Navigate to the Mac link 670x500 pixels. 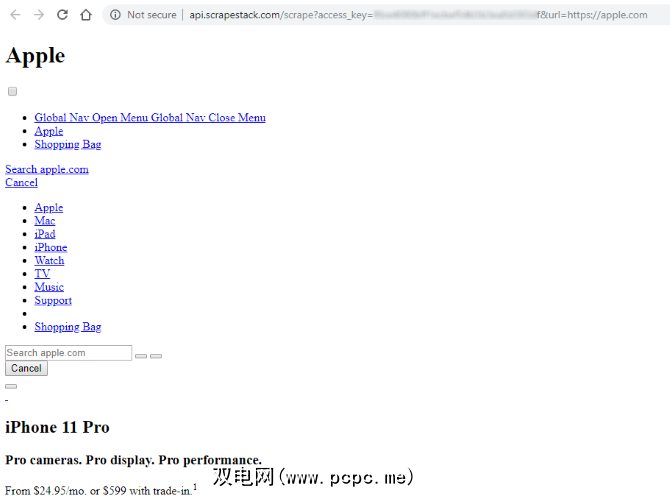[x=45, y=221]
